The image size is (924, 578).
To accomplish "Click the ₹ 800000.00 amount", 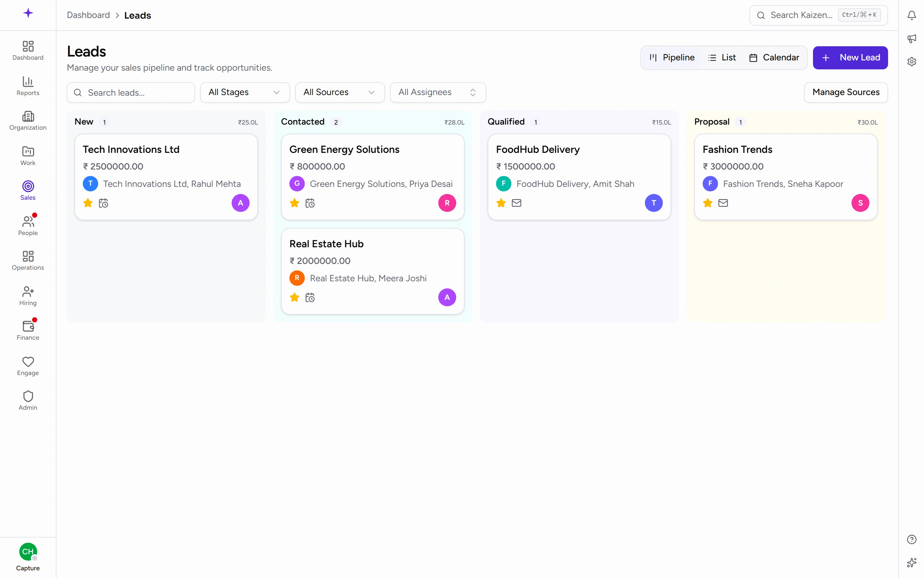I will pyautogui.click(x=317, y=167).
